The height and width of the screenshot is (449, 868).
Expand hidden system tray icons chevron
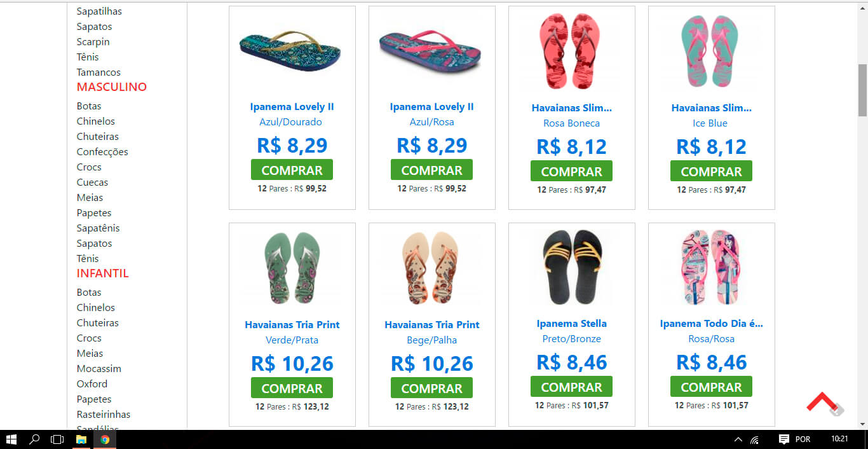click(738, 439)
